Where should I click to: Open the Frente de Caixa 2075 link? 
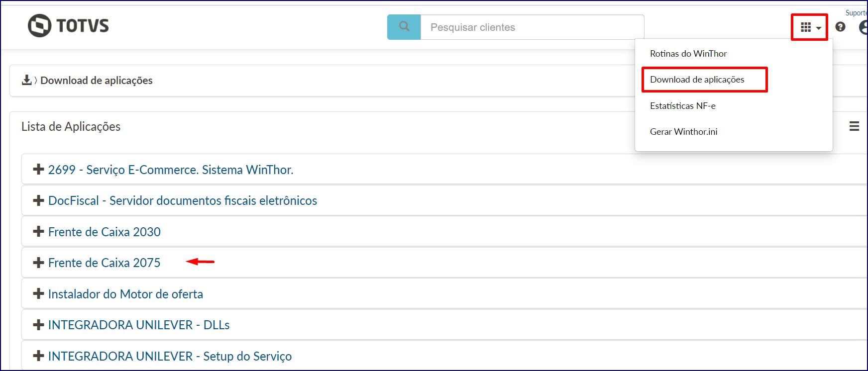105,263
